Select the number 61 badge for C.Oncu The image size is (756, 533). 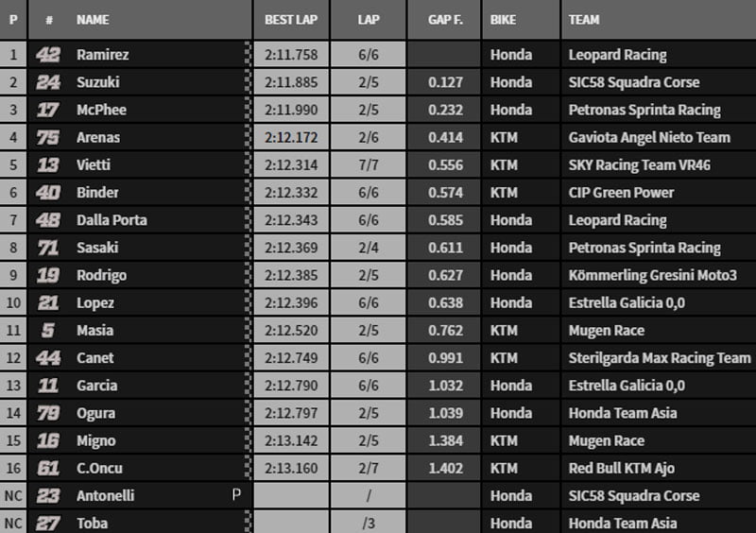[x=47, y=468]
